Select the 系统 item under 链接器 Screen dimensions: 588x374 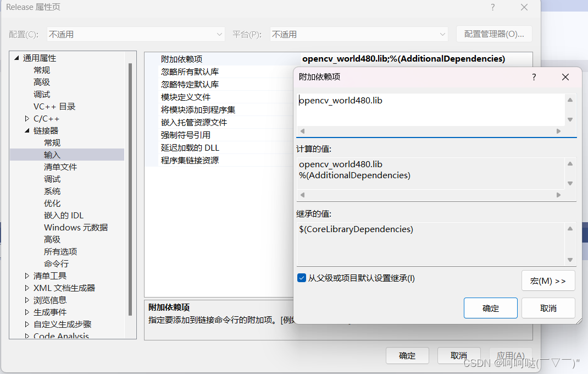(52, 191)
